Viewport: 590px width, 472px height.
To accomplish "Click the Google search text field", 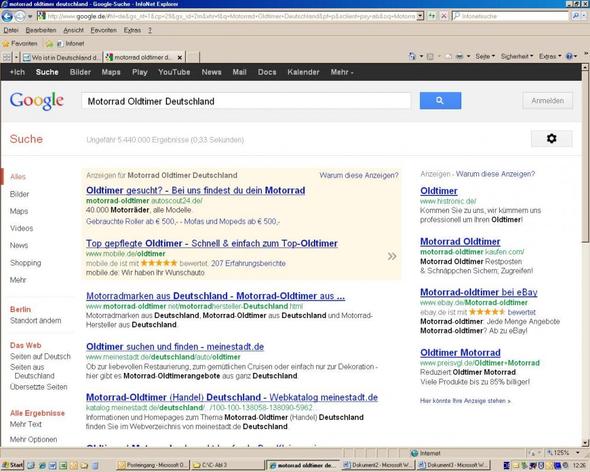I will tap(246, 101).
